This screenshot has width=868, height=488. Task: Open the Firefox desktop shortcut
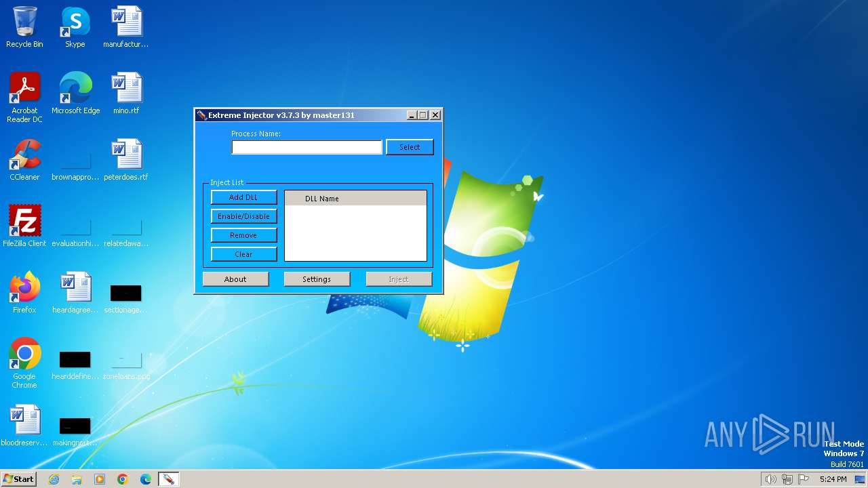click(x=24, y=293)
